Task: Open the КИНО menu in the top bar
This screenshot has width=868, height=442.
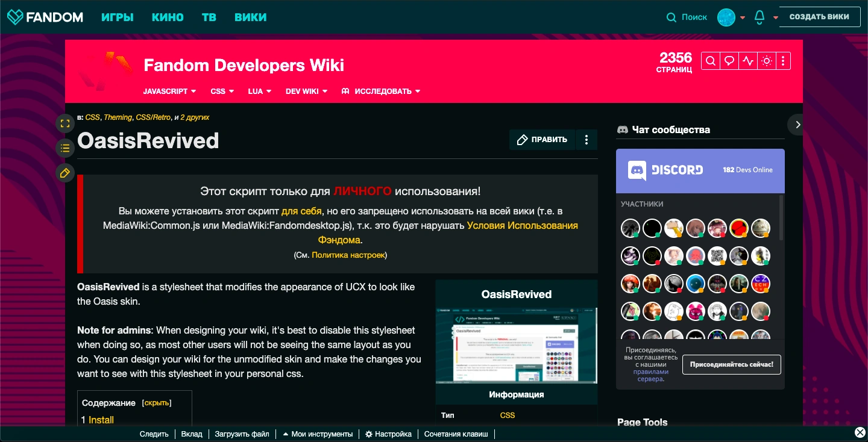Action: click(168, 17)
